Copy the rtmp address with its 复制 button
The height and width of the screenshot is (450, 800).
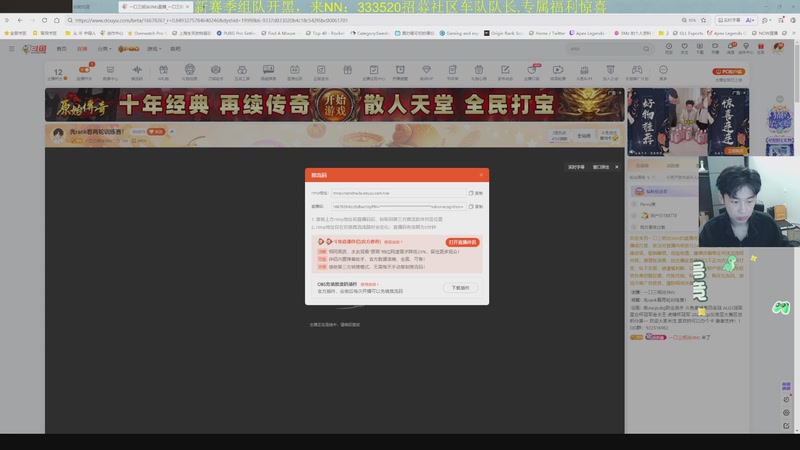[x=476, y=193]
